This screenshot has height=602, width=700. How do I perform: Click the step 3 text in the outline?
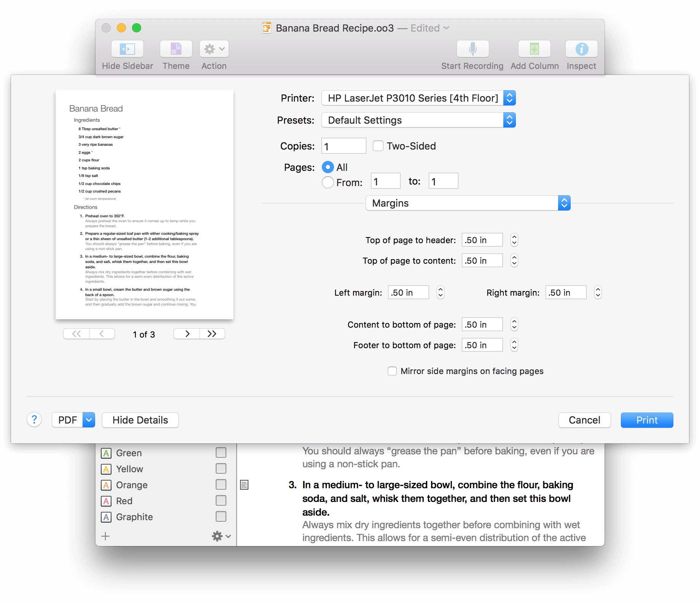tap(437, 498)
